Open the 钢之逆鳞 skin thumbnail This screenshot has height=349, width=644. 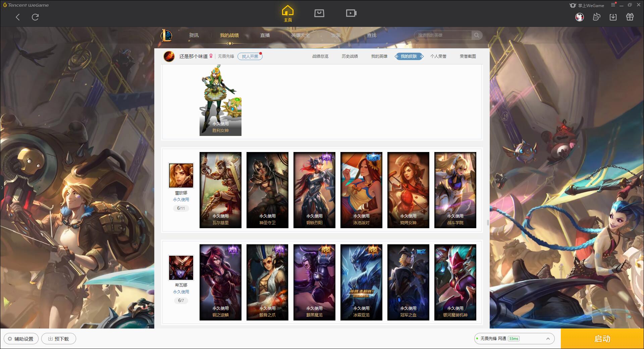click(x=220, y=283)
